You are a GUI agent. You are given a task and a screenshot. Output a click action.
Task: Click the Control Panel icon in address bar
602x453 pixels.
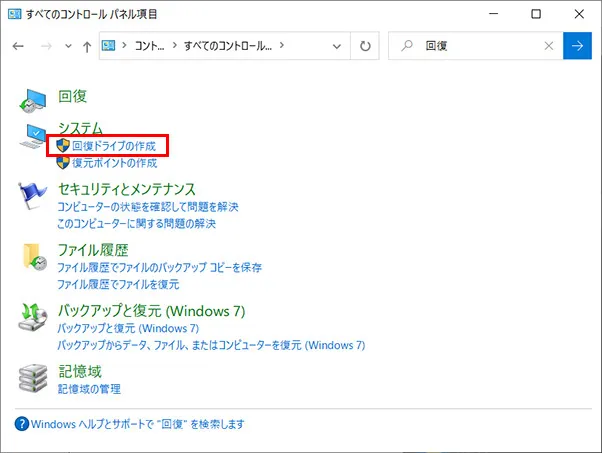(108, 46)
